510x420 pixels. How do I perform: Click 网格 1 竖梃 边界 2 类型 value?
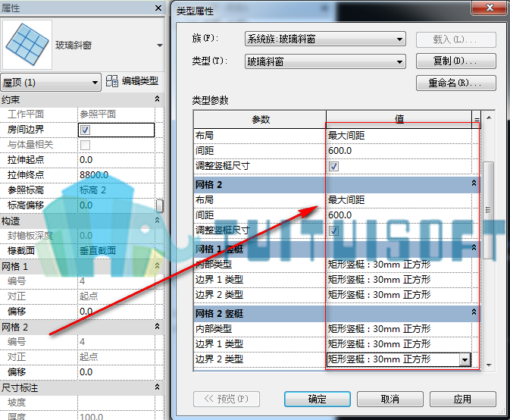click(x=399, y=295)
